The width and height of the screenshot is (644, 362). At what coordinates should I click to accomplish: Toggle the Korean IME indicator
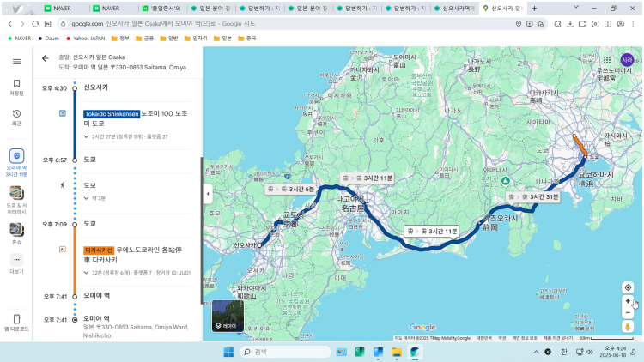tap(564, 352)
